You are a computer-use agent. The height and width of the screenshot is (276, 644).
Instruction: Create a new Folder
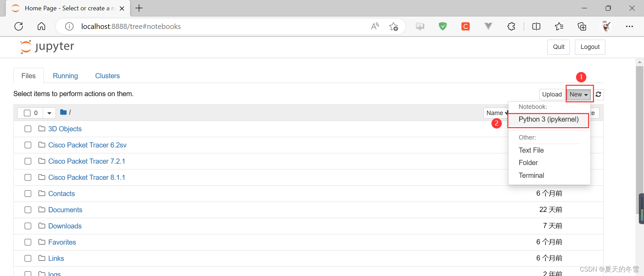pyautogui.click(x=528, y=163)
